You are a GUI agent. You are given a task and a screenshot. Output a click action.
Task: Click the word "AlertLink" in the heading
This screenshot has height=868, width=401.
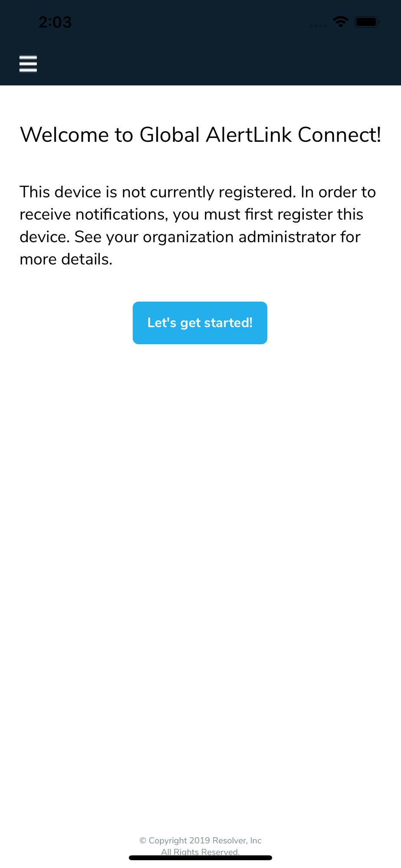tap(249, 135)
